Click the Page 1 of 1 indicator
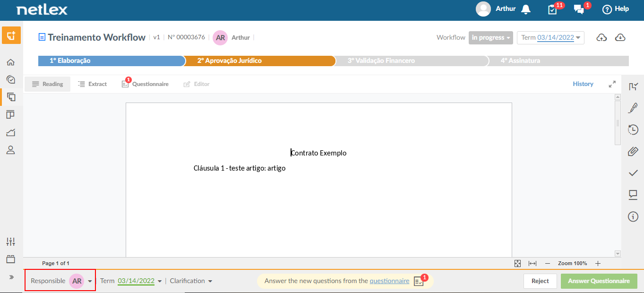The height and width of the screenshot is (293, 644). (56, 263)
